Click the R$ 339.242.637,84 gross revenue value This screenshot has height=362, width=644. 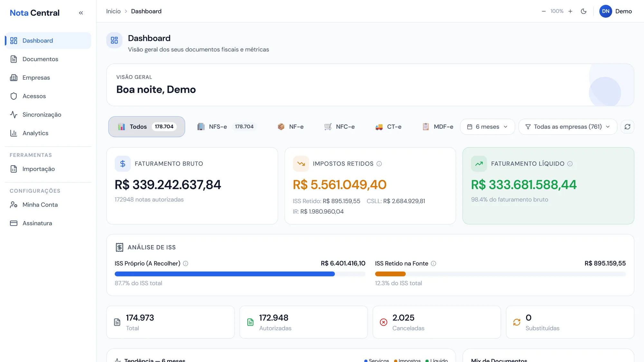pyautogui.click(x=168, y=185)
